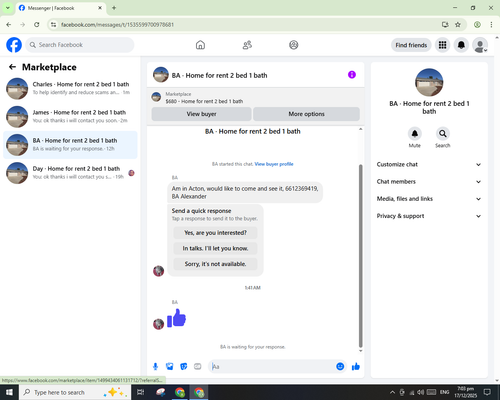500x400 pixels.
Task: Open conversation information purple icon
Action: [x=352, y=75]
